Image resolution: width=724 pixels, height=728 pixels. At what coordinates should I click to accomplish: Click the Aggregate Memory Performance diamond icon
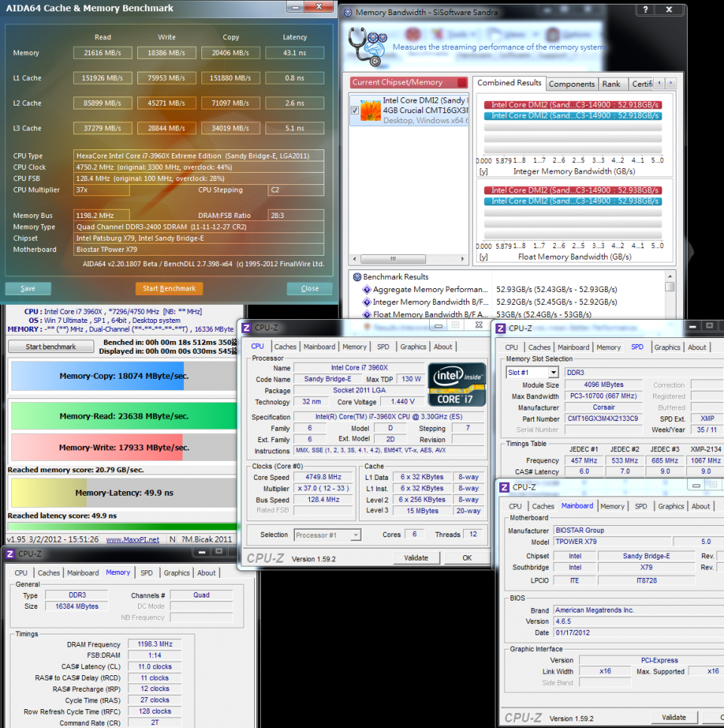tap(367, 290)
